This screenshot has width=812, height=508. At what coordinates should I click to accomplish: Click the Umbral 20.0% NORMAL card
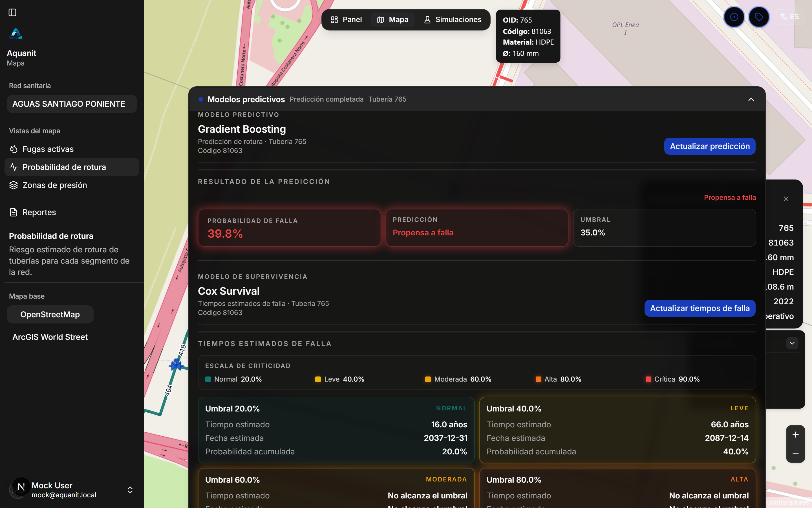click(x=336, y=430)
